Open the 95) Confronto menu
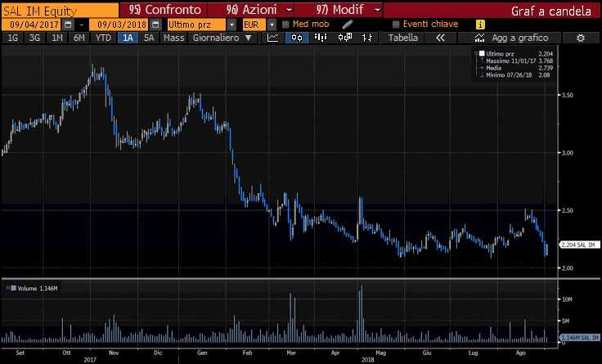 click(x=165, y=10)
